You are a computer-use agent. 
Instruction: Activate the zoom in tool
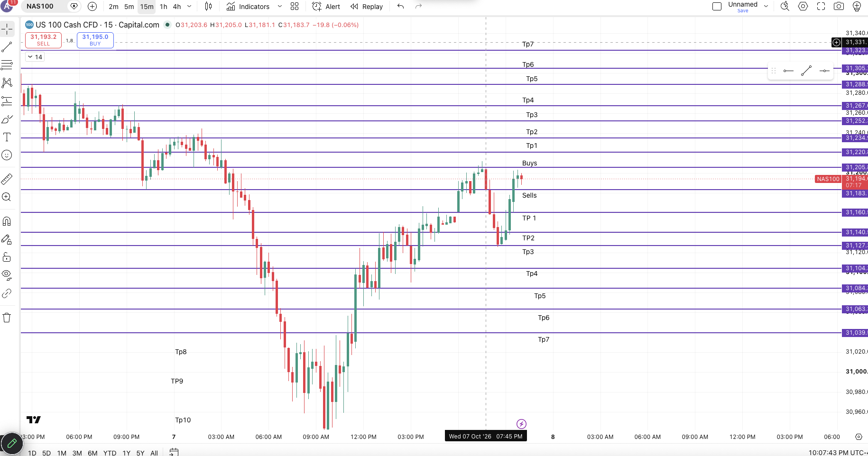7,197
